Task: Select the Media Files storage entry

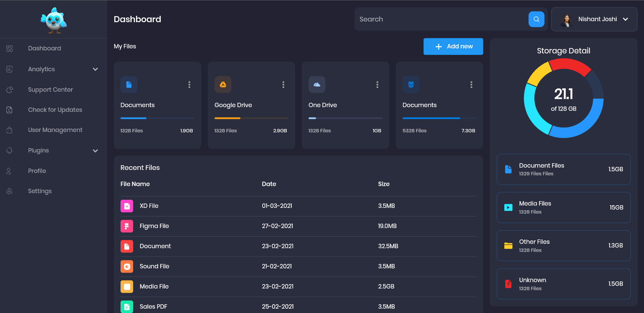Action: tap(563, 207)
